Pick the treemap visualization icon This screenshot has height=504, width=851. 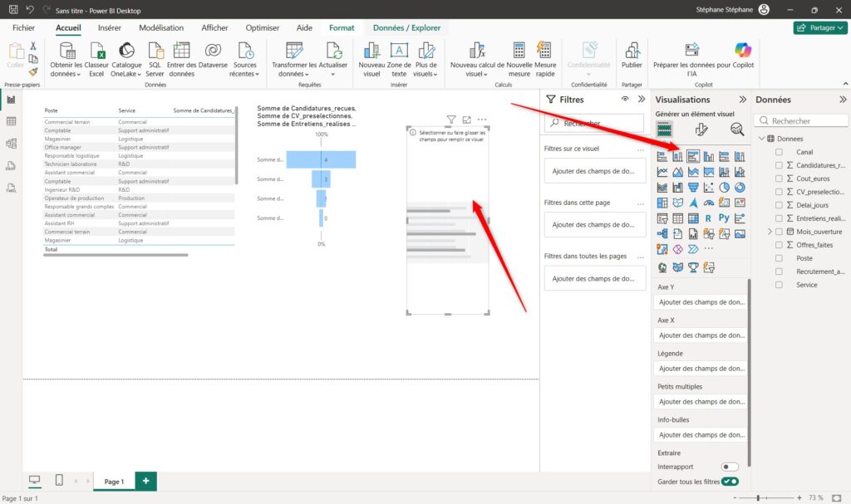[x=662, y=203]
